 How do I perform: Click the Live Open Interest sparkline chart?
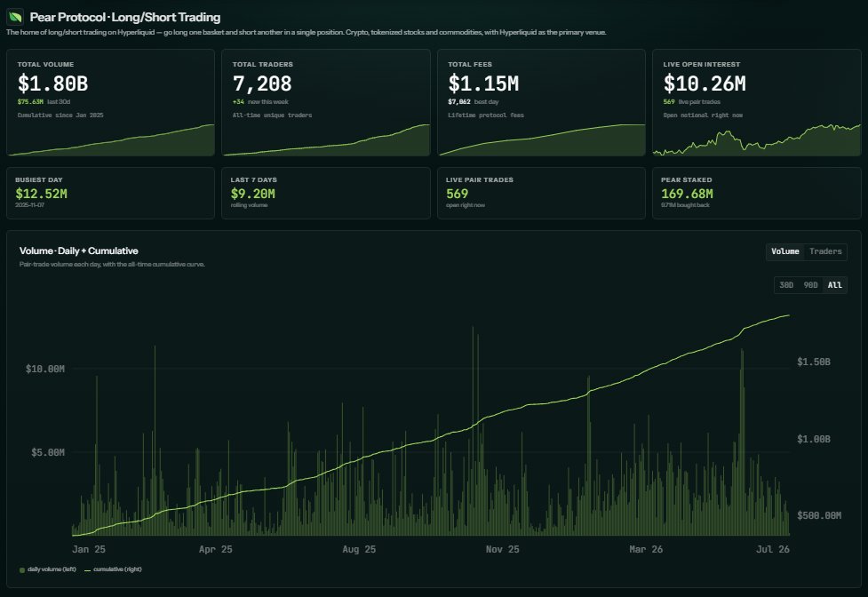click(757, 140)
